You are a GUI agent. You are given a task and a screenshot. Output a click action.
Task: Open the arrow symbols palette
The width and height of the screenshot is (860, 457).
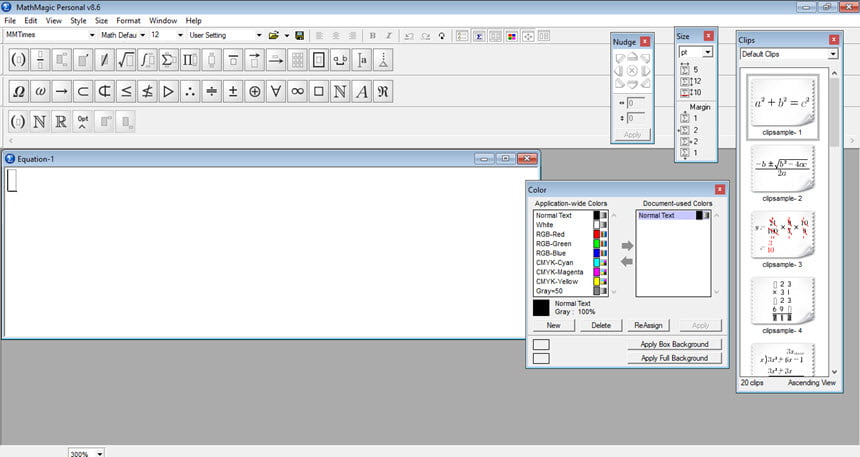(x=61, y=92)
